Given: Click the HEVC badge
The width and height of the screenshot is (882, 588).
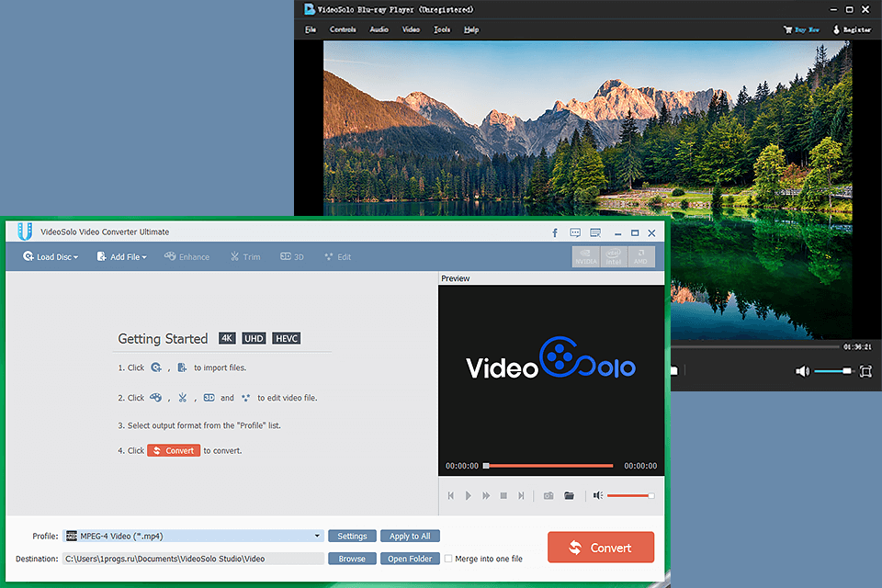Looking at the screenshot, I should tap(287, 338).
